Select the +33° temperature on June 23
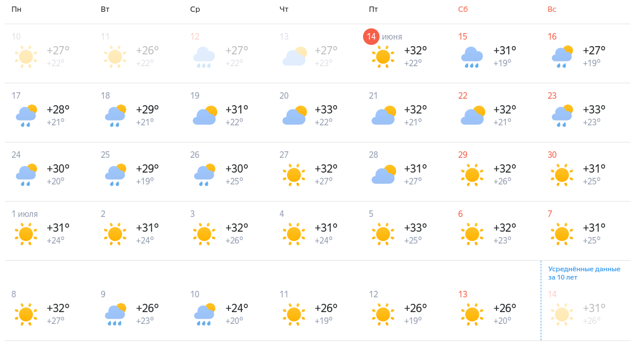The width and height of the screenshot is (644, 344). pyautogui.click(x=594, y=109)
